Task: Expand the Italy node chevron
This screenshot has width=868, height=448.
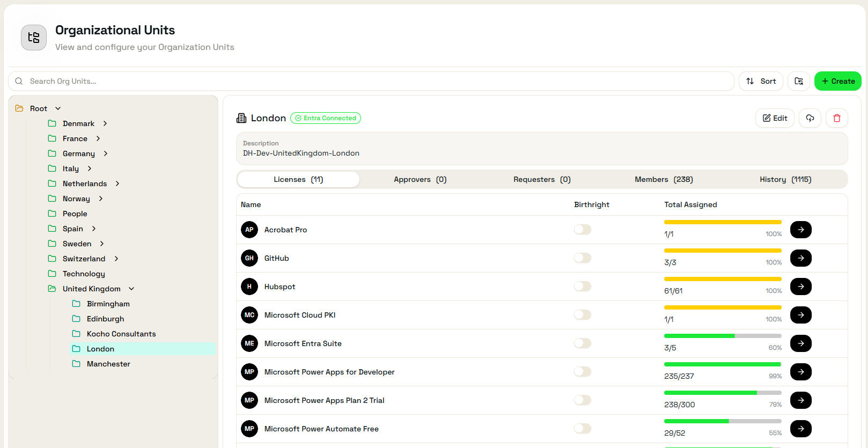Action: 90,168
